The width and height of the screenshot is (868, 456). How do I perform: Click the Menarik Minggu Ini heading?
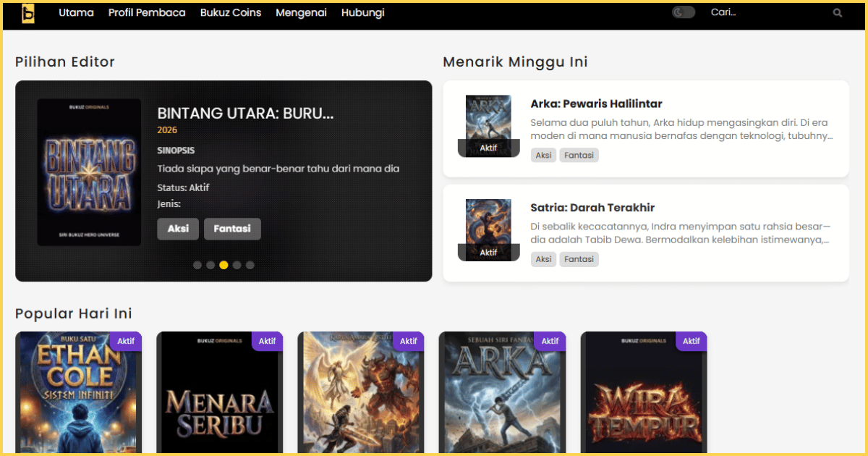click(515, 62)
